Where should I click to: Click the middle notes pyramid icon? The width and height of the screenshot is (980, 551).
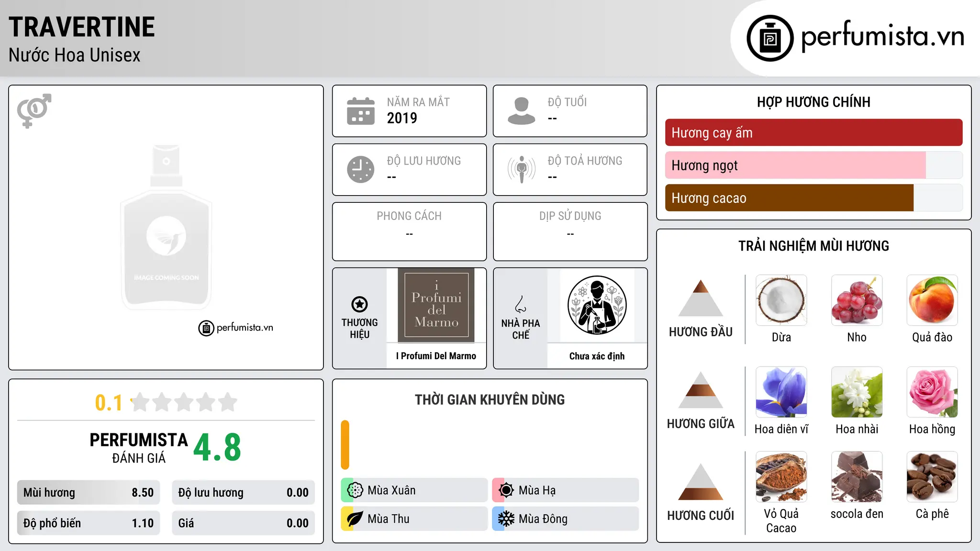click(x=701, y=390)
